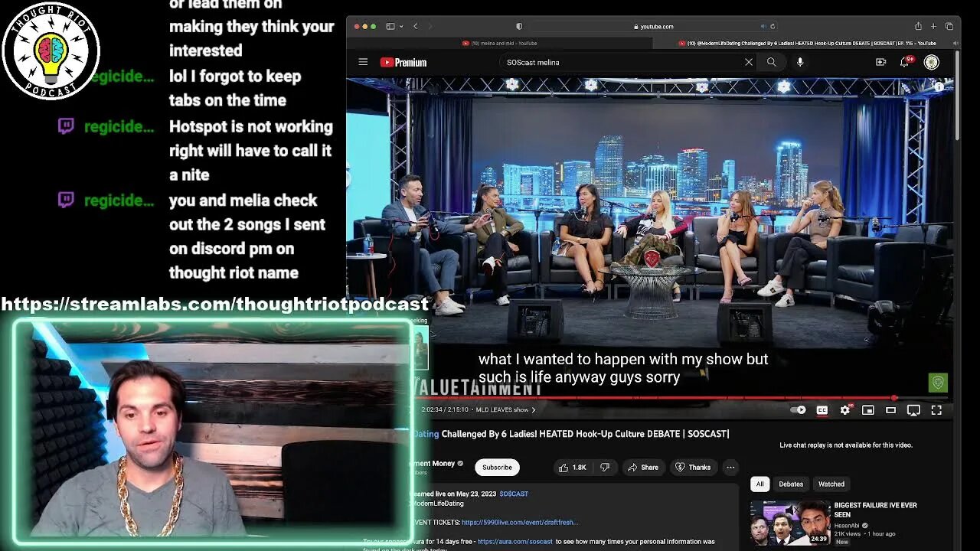Go to YouTube Premium home logo
This screenshot has width=980, height=551.
[403, 62]
